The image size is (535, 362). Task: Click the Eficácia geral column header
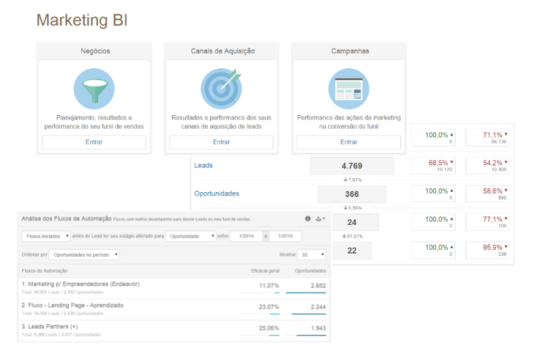coord(265,271)
